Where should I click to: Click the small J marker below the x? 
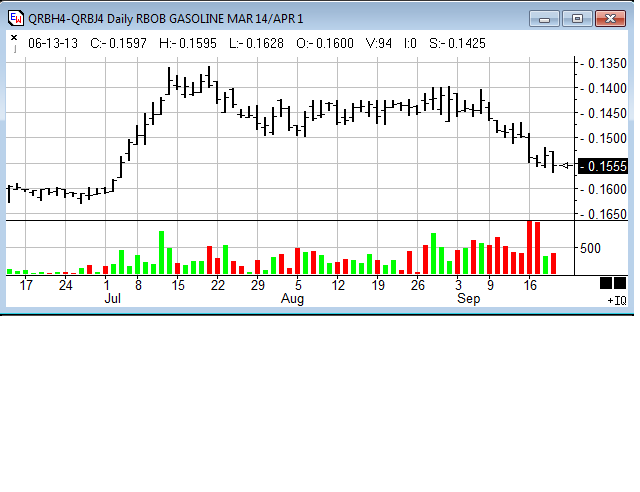pyautogui.click(x=15, y=49)
